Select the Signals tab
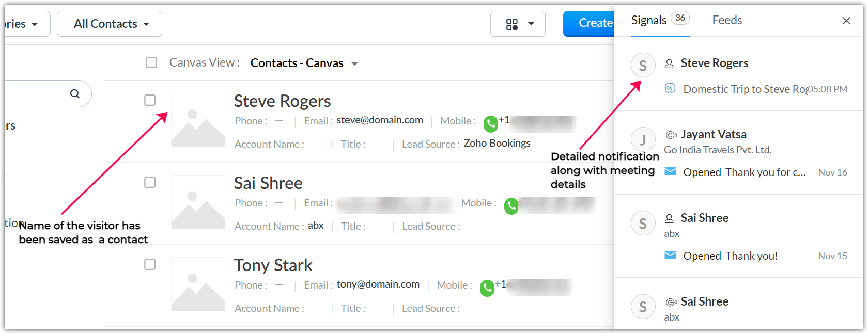The width and height of the screenshot is (868, 334). click(x=649, y=20)
